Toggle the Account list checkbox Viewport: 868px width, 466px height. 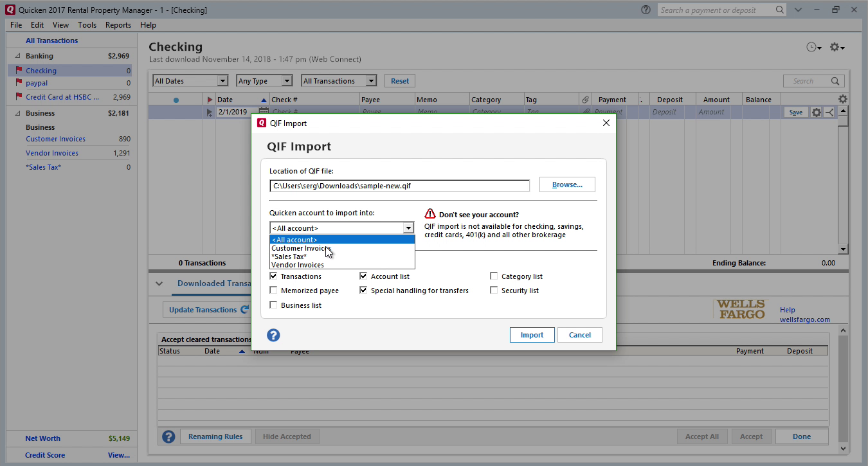coord(363,276)
